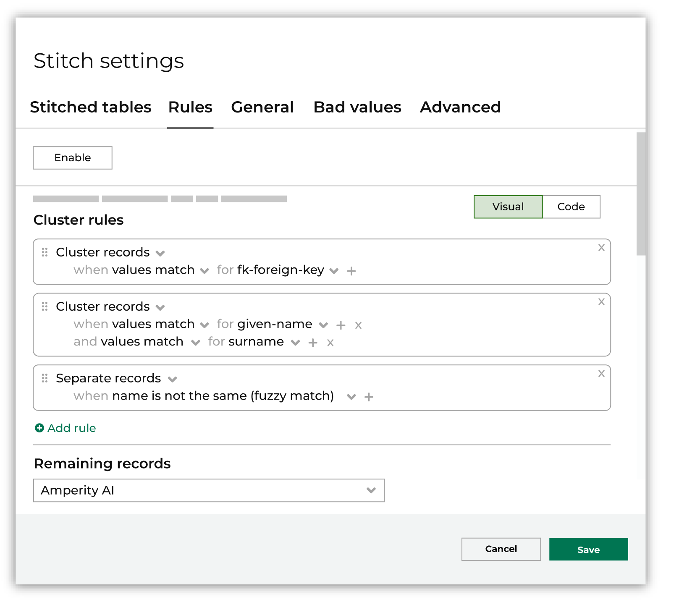This screenshot has width=700, height=602.
Task: Open the Amperity AI remaining records dropdown
Action: (209, 490)
